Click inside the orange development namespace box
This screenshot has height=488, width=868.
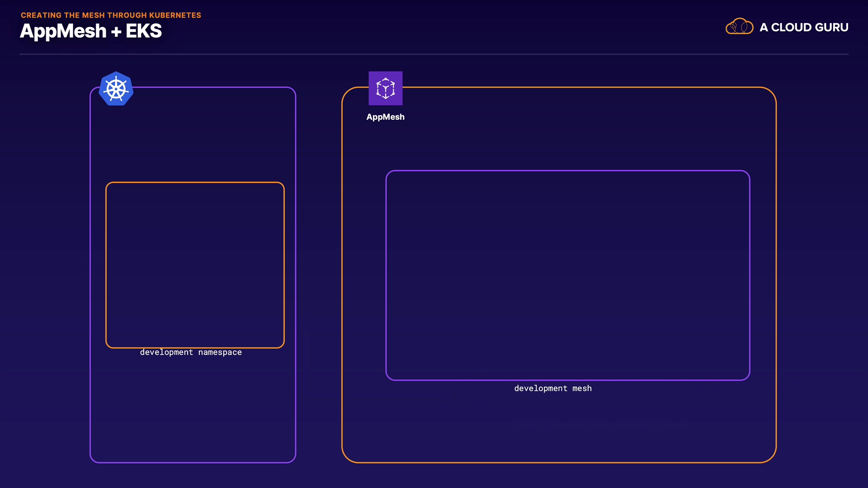pos(195,265)
